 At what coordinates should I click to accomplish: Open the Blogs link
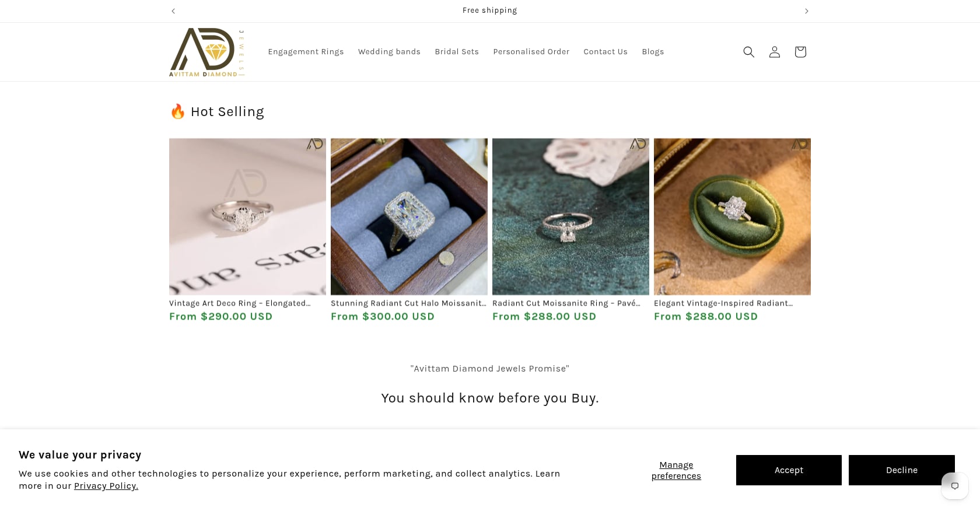[x=653, y=52]
